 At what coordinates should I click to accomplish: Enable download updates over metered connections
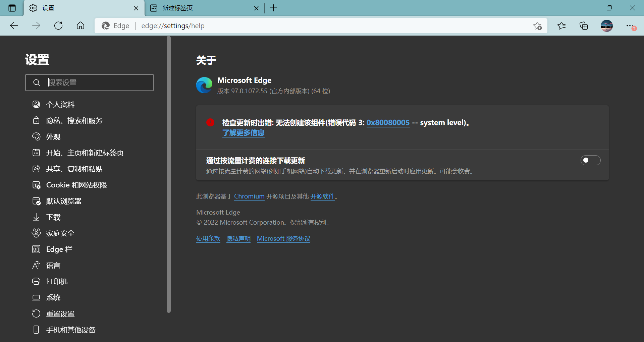pyautogui.click(x=590, y=160)
